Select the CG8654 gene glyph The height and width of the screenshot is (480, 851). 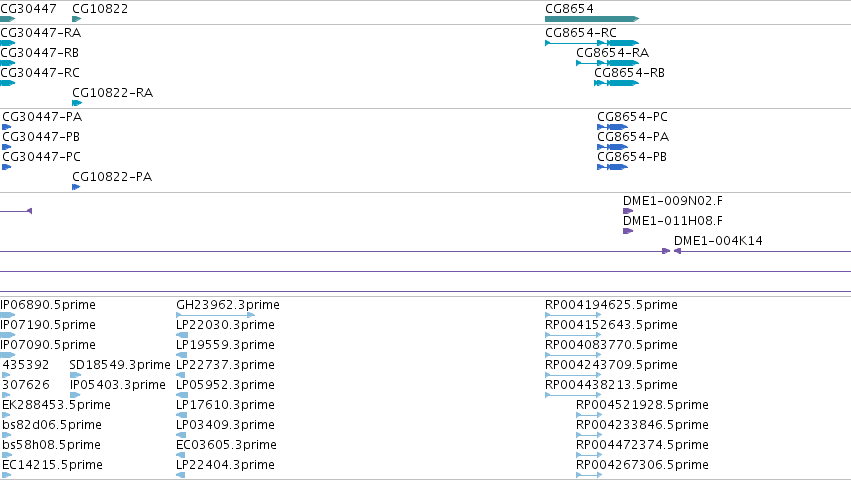pyautogui.click(x=592, y=19)
